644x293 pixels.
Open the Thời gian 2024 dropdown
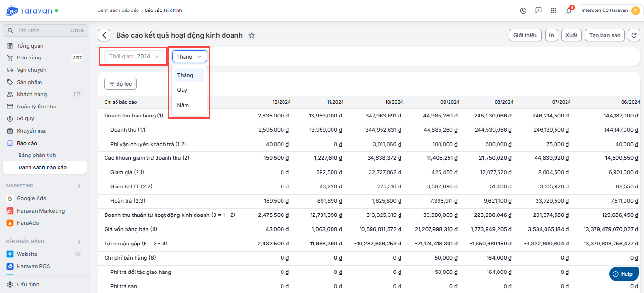pyautogui.click(x=135, y=56)
